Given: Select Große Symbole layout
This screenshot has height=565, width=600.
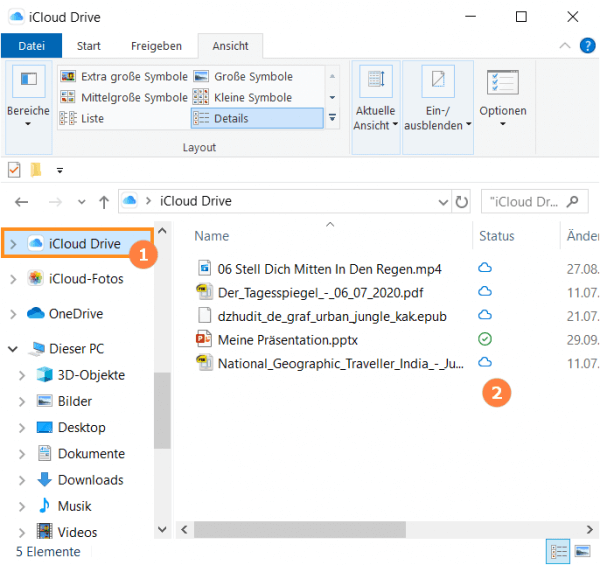Looking at the screenshot, I should point(243,77).
